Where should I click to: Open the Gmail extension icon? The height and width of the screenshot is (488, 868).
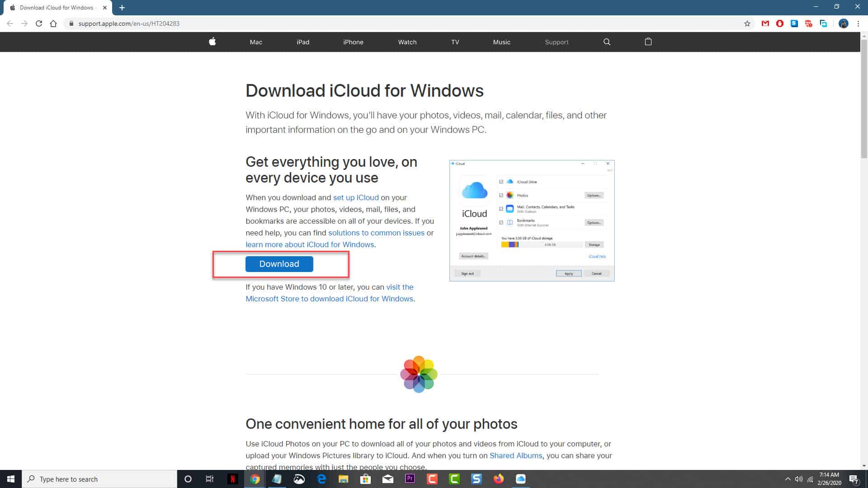(x=765, y=23)
